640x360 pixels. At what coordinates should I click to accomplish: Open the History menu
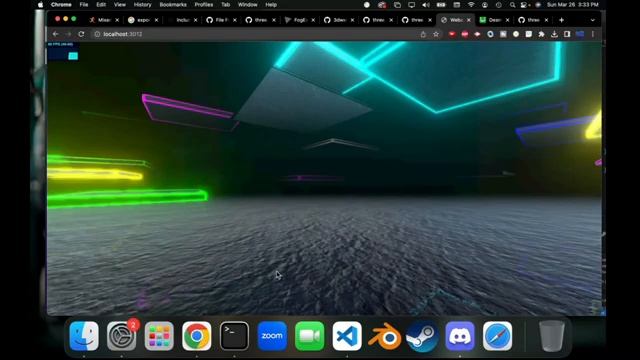(142, 5)
